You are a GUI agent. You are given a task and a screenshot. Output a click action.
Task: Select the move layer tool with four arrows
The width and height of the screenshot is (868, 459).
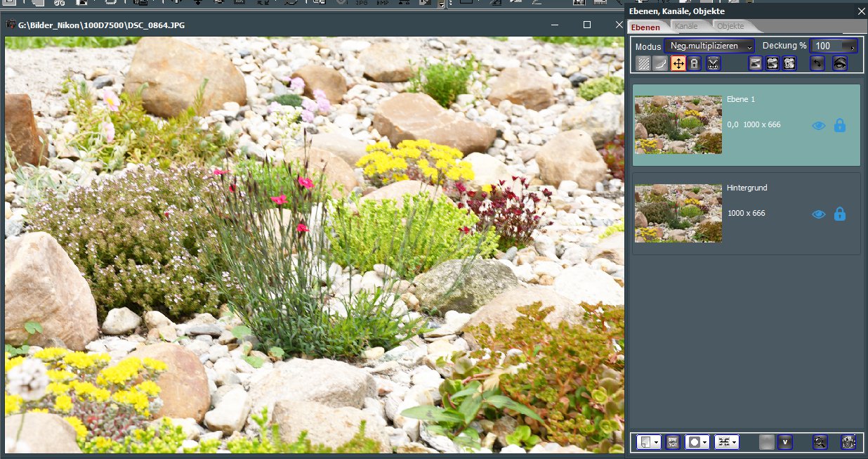tap(678, 64)
